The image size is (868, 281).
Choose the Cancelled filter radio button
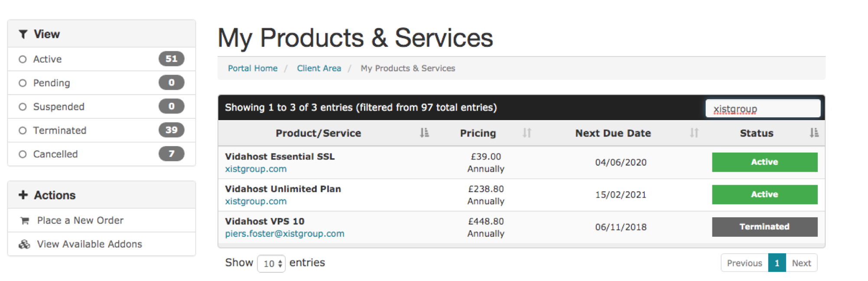23,154
